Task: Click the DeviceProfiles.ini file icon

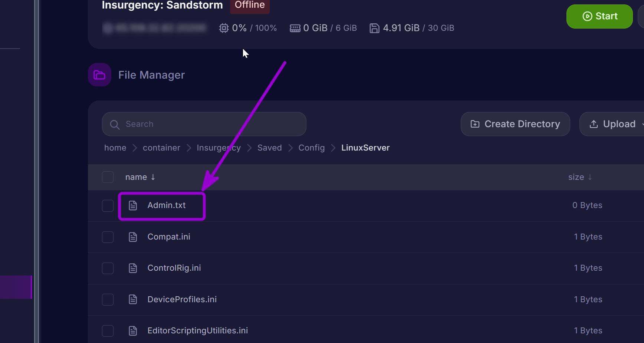Action: coord(133,299)
